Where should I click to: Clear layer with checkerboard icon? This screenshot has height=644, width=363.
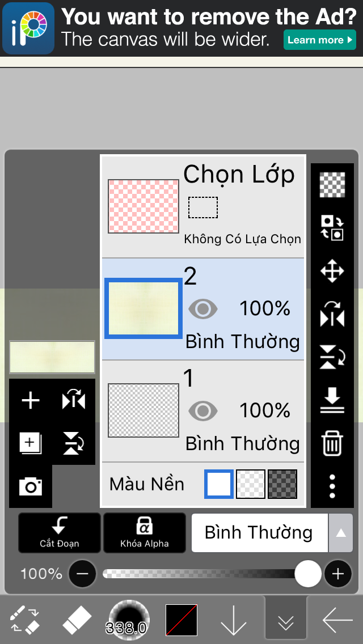(332, 185)
